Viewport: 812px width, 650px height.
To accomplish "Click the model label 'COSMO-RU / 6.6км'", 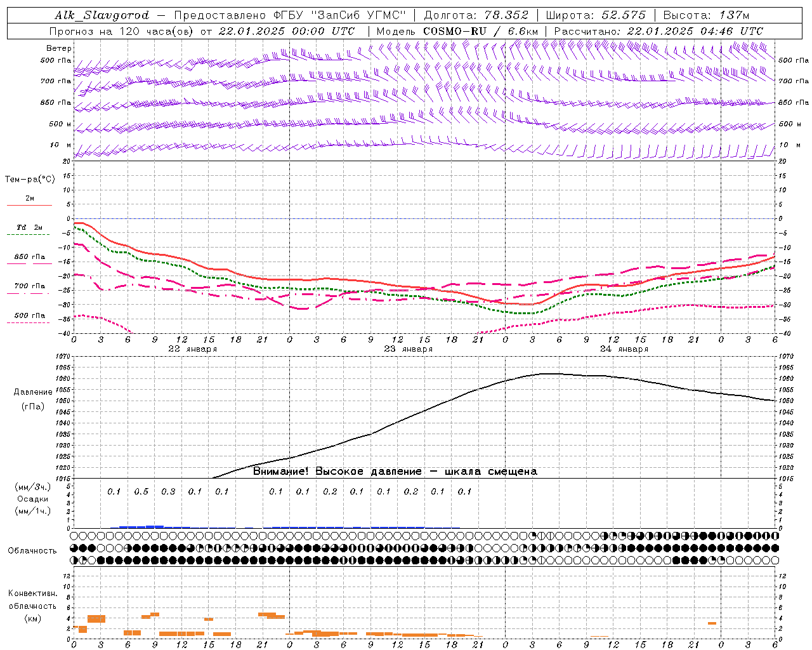I will [480, 31].
